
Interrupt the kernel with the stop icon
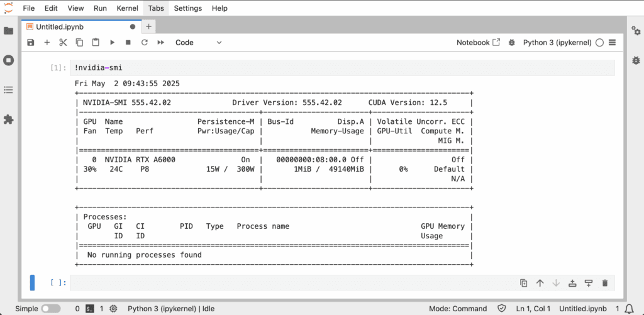click(128, 43)
